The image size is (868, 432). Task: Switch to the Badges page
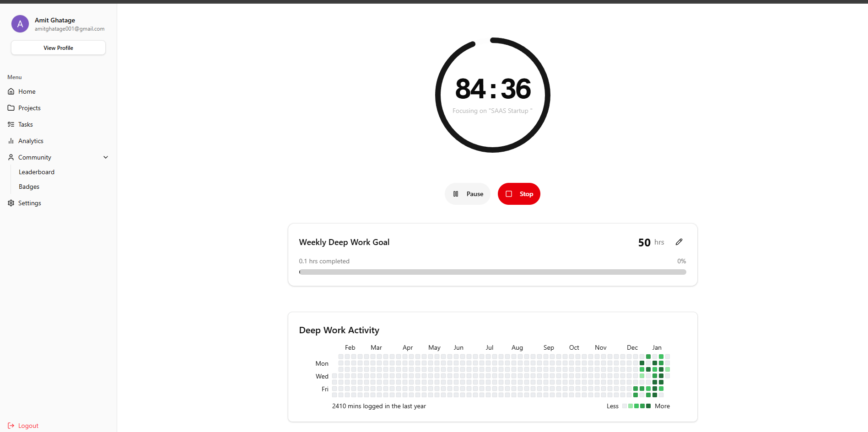(29, 187)
